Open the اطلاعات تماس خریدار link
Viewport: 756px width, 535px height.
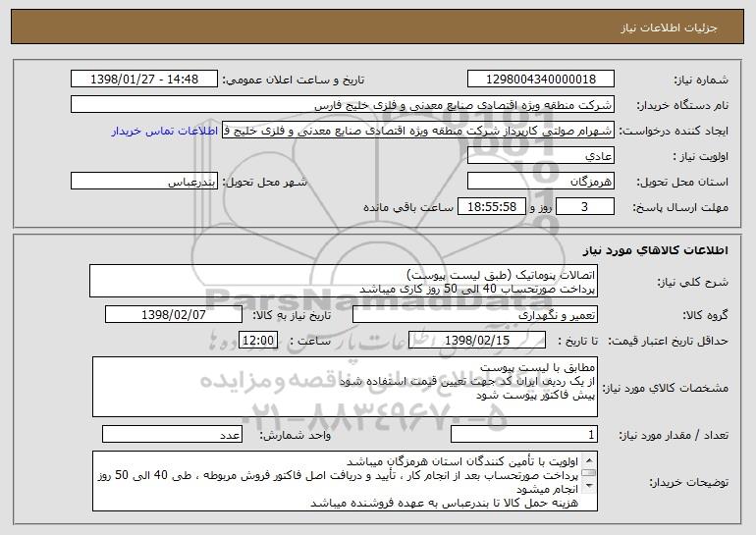tap(165, 132)
